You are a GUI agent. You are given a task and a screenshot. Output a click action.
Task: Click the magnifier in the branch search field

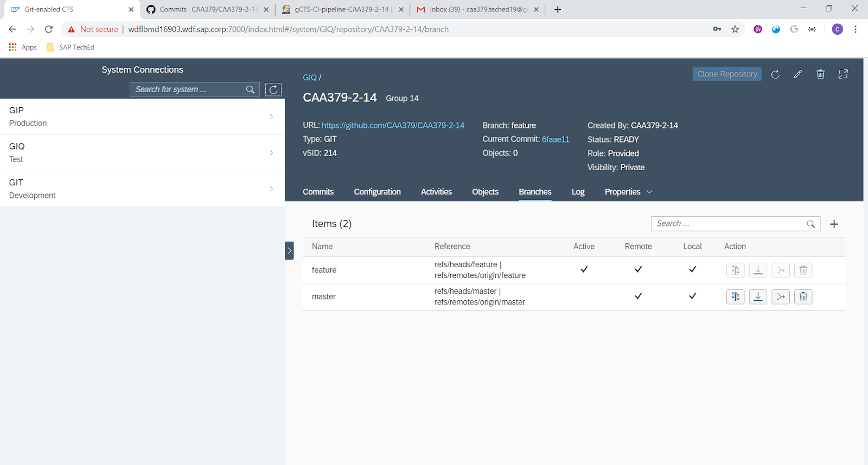click(x=810, y=224)
